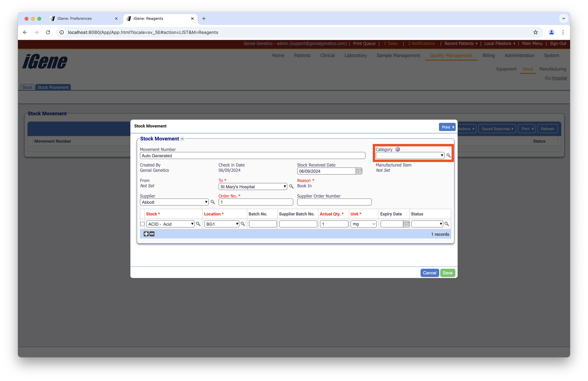Click the Batch No. input field
588x381 pixels.
pyautogui.click(x=263, y=224)
